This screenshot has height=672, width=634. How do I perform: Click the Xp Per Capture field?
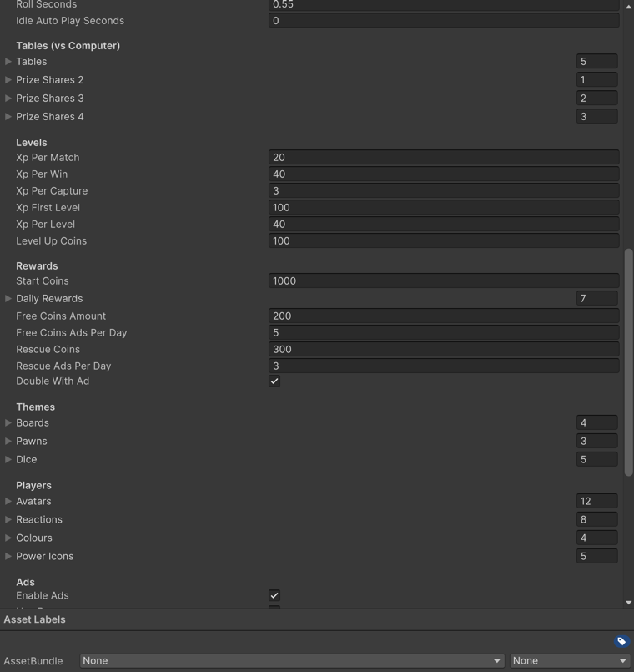pos(444,190)
